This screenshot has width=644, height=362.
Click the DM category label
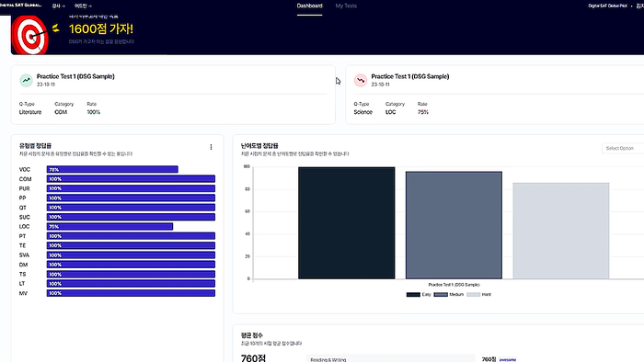click(23, 265)
